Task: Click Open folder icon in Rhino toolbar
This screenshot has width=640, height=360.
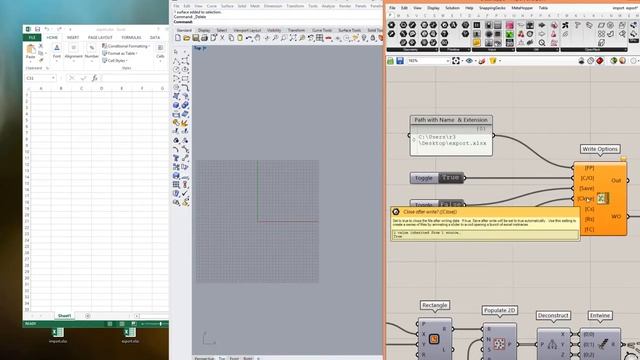Action: click(x=187, y=38)
